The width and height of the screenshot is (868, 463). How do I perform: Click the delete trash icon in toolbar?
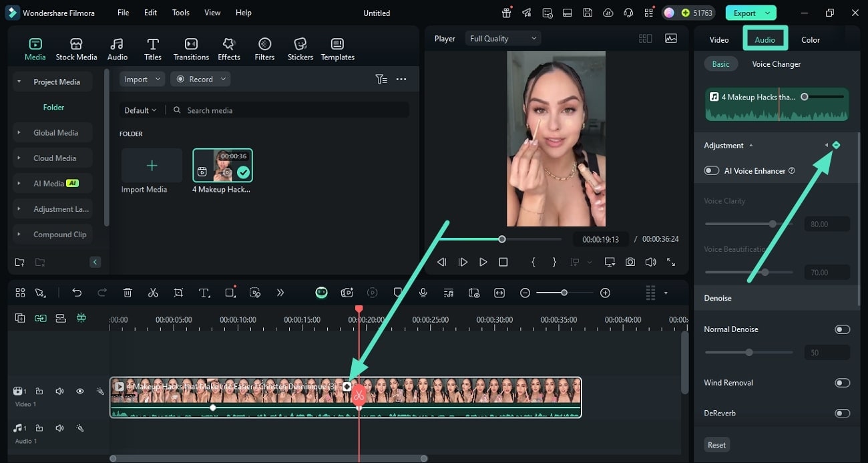click(x=128, y=293)
